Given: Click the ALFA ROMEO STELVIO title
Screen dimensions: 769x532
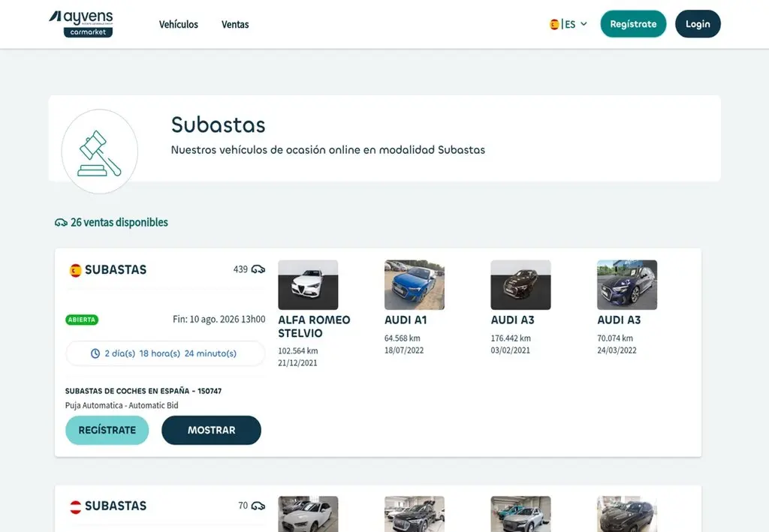Looking at the screenshot, I should tap(314, 326).
